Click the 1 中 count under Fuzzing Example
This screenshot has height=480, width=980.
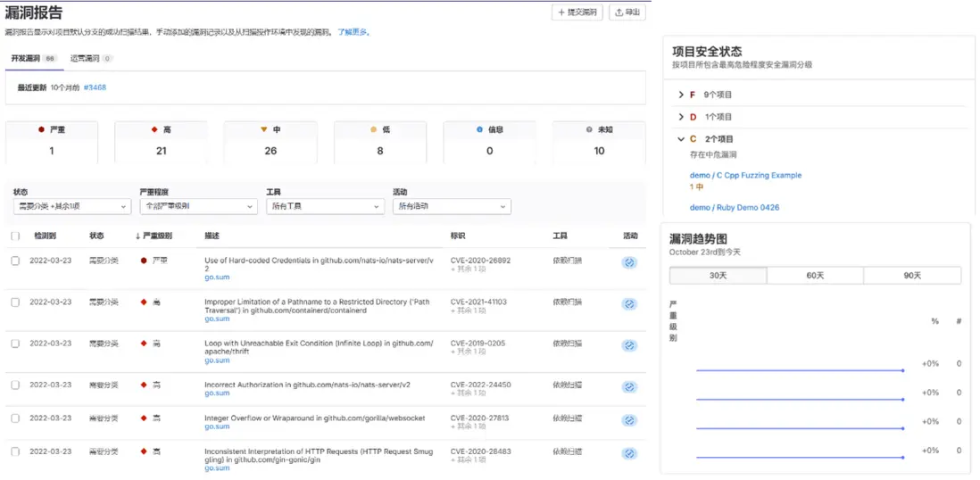[696, 186]
